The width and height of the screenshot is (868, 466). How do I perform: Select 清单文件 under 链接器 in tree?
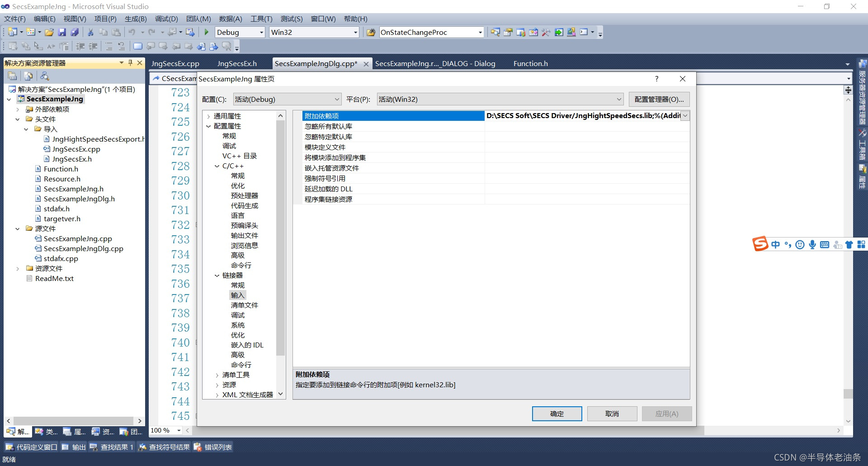tap(244, 305)
